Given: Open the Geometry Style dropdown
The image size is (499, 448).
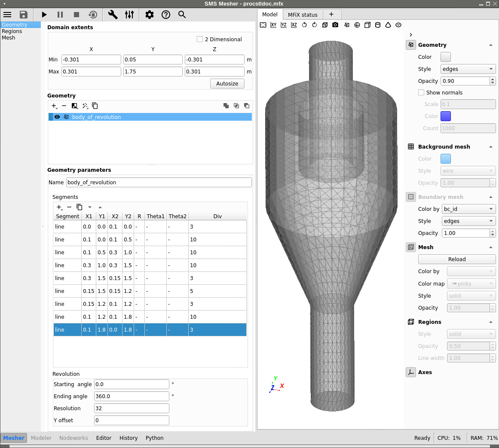Looking at the screenshot, I should tap(468, 69).
